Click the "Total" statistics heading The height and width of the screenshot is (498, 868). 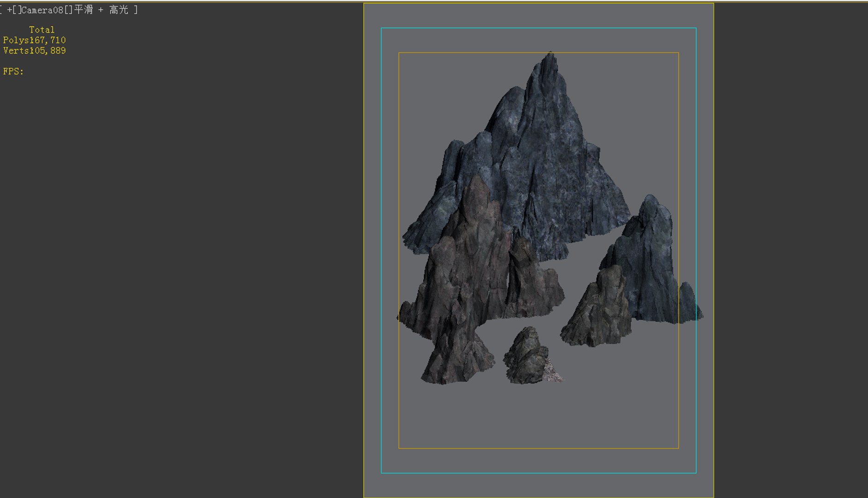coord(42,30)
